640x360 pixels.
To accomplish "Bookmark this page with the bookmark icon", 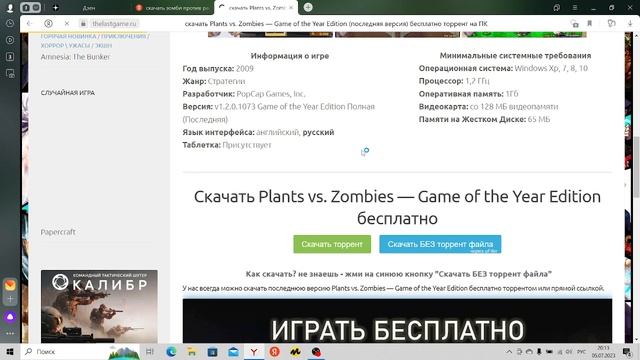I will click(589, 24).
